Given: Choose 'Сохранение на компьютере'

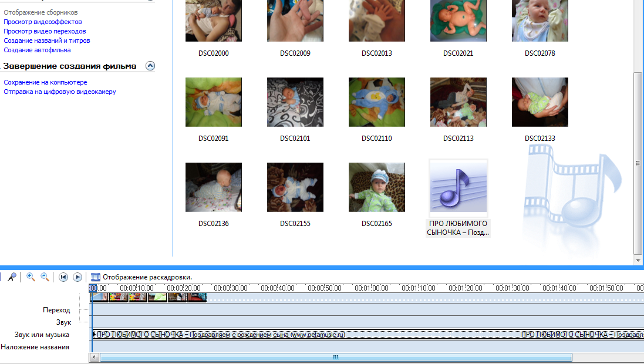Looking at the screenshot, I should point(45,82).
